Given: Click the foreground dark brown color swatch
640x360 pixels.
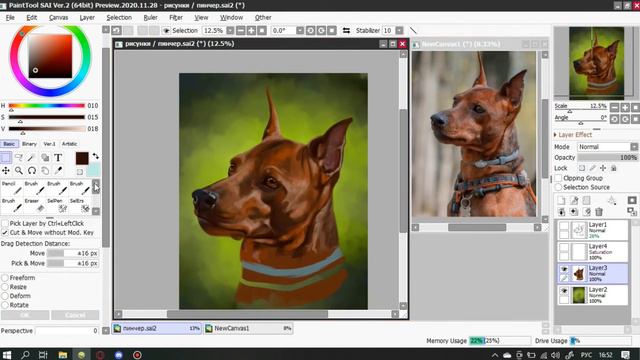Looking at the screenshot, I should point(82,158).
